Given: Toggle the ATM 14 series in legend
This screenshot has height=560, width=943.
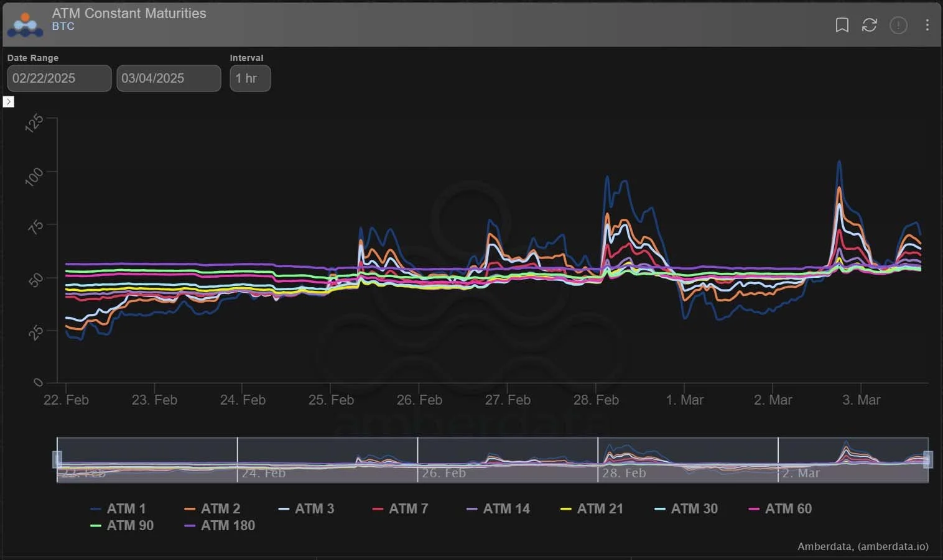Looking at the screenshot, I should [498, 508].
